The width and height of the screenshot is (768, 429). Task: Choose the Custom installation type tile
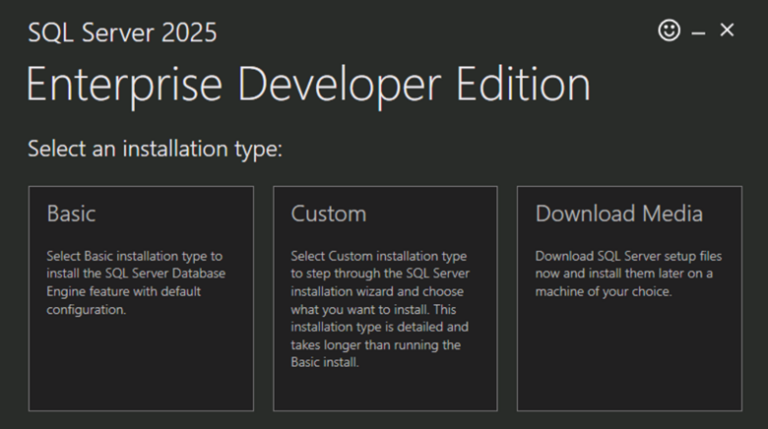(x=385, y=298)
